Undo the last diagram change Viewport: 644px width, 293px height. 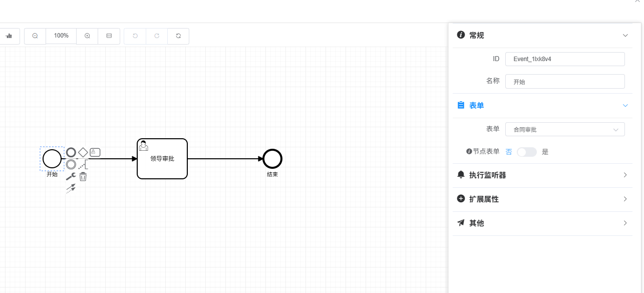coord(135,36)
